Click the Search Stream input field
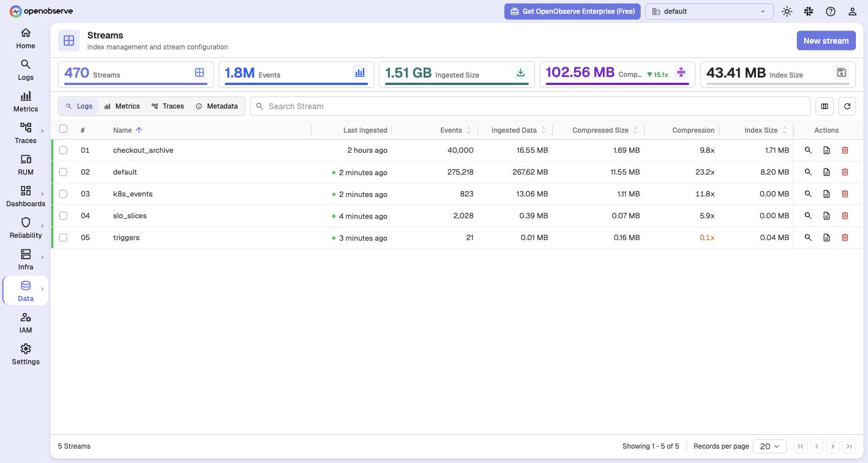868x463 pixels. (x=530, y=106)
